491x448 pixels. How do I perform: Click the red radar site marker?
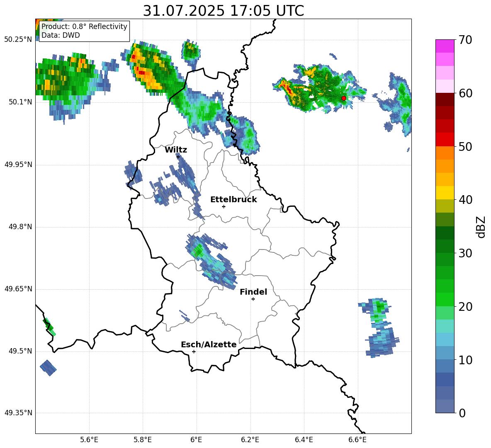(343, 98)
